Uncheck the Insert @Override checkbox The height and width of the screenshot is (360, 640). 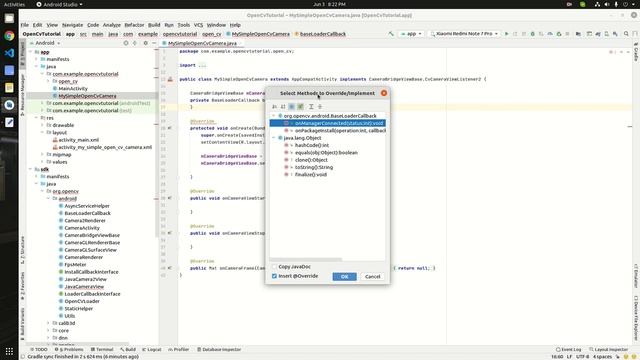(274, 276)
